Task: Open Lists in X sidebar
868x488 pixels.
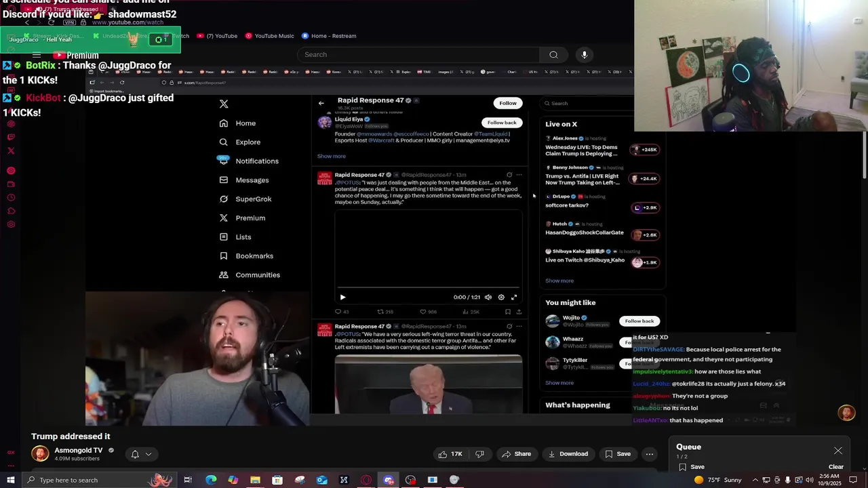Action: [235, 237]
